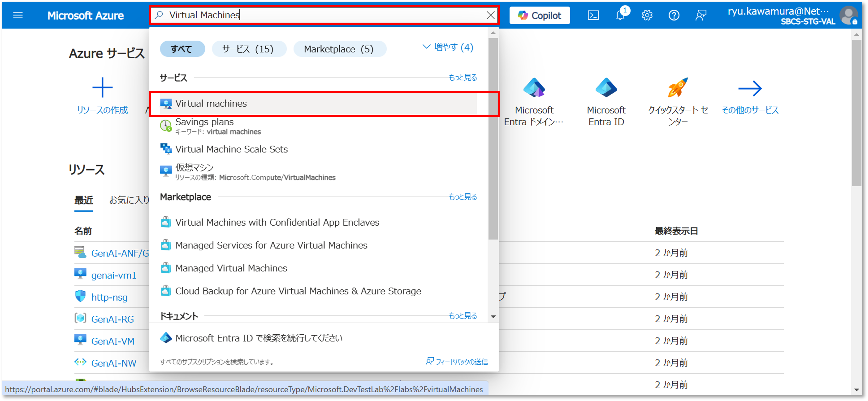The image size is (868, 401).
Task: Click もっと見る next to サービス
Action: tap(463, 77)
